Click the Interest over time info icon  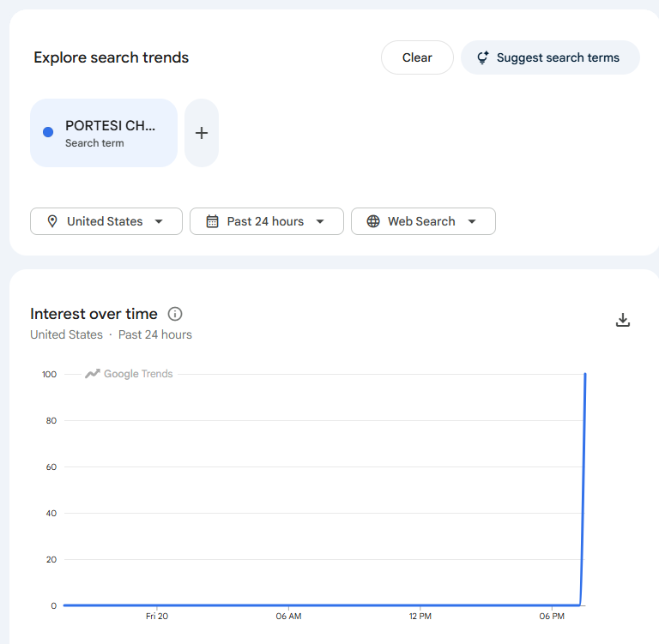pos(175,314)
